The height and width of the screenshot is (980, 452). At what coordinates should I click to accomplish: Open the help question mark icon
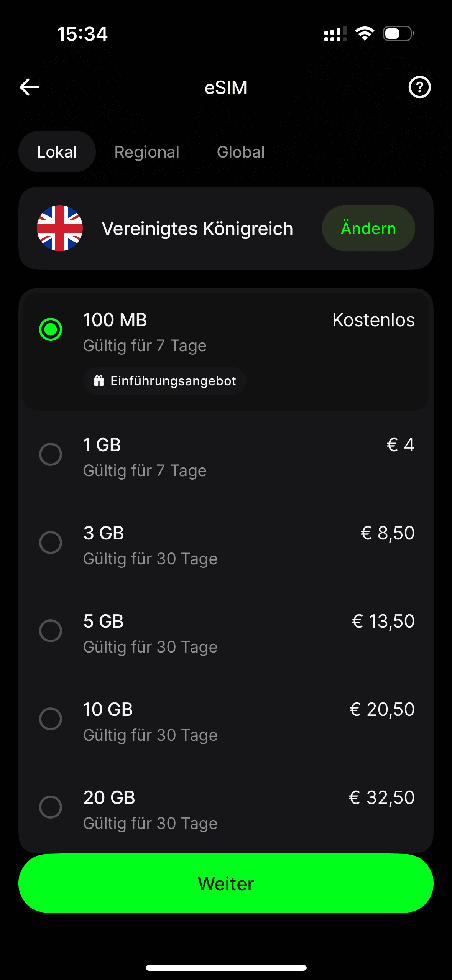pos(419,87)
